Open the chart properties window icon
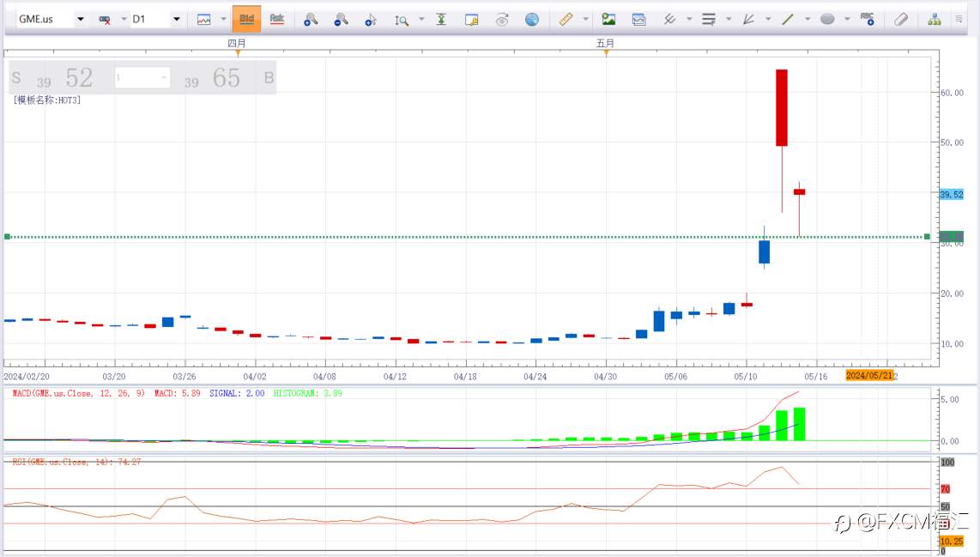This screenshot has width=980, height=557. tap(472, 20)
